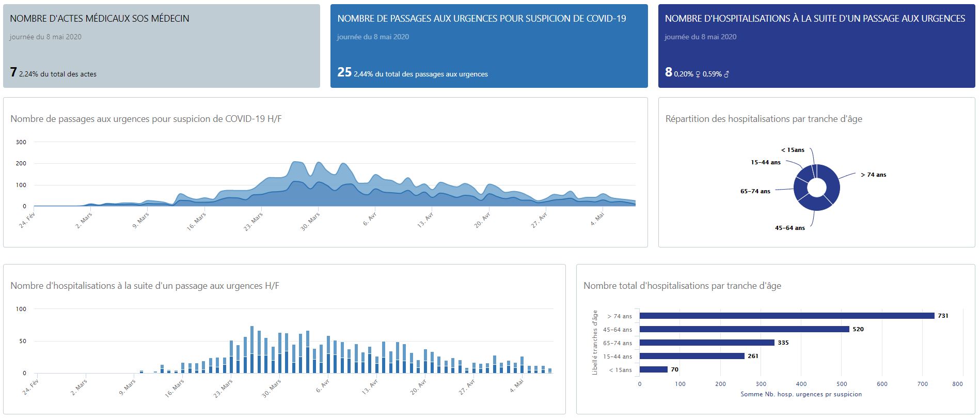The image size is (980, 418).
Task: Click the '15-44 ans' bar showing 261
Action: pyautogui.click(x=692, y=356)
